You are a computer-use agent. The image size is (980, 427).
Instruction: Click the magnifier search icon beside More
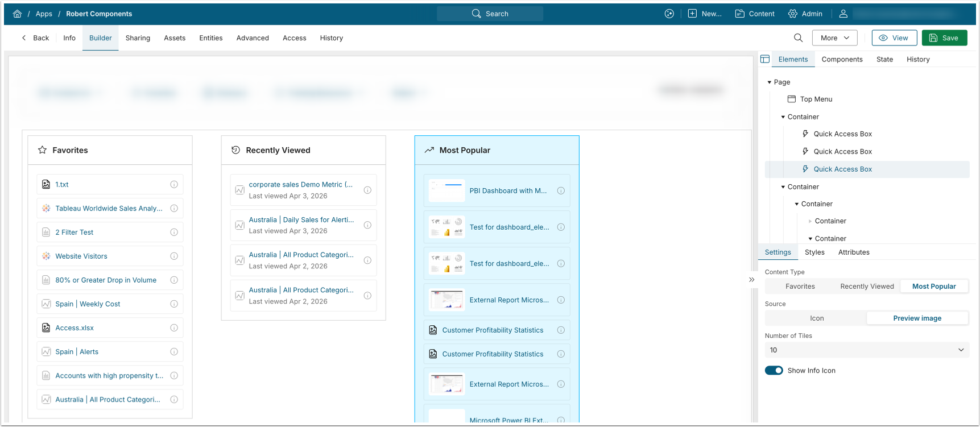[798, 38]
